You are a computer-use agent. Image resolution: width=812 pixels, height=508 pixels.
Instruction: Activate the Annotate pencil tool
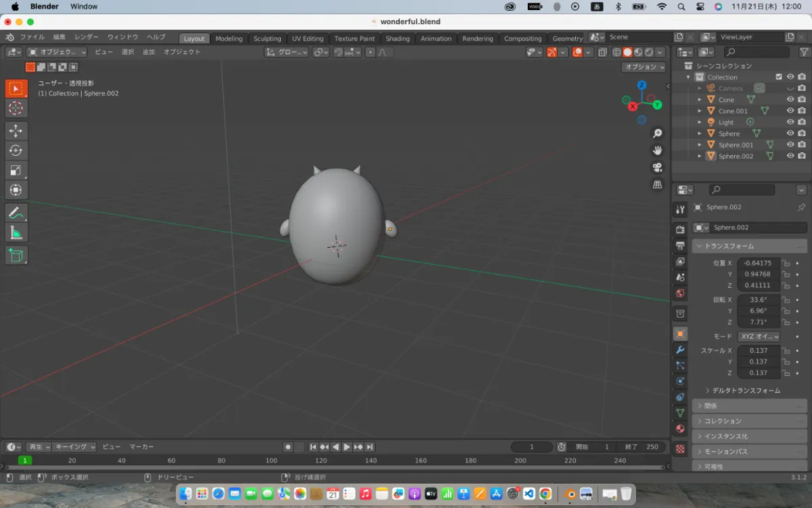click(x=16, y=213)
